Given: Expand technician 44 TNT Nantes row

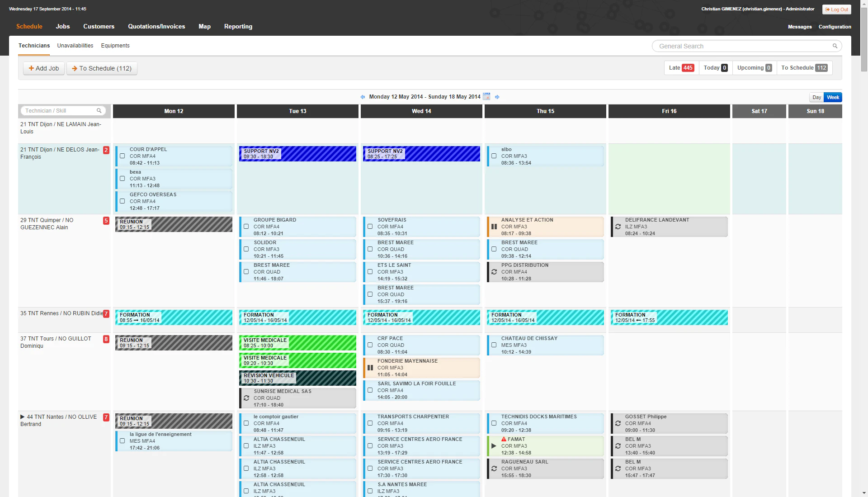Looking at the screenshot, I should point(22,417).
